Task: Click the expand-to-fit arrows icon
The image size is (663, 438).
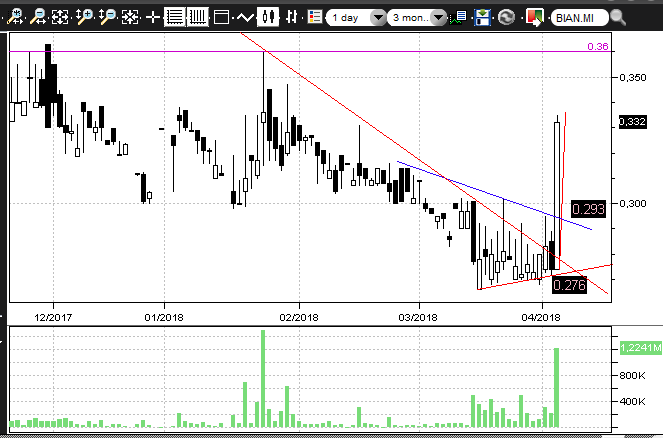Action: (x=60, y=17)
